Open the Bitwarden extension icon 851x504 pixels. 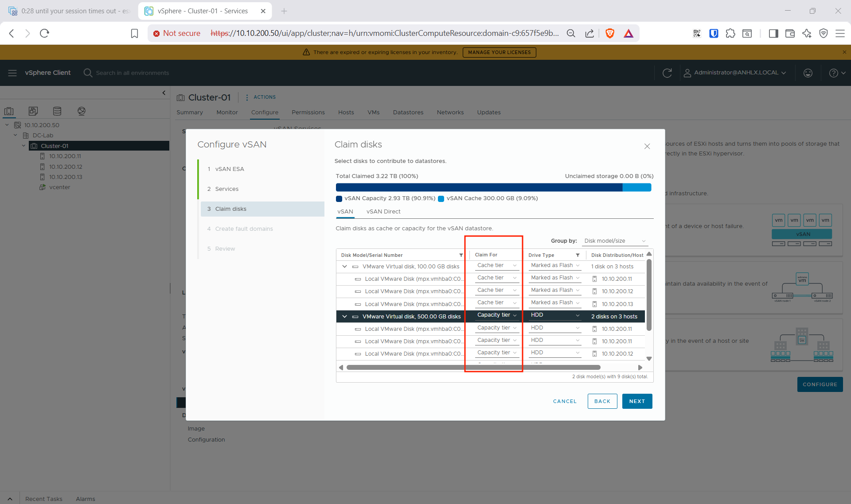point(714,33)
